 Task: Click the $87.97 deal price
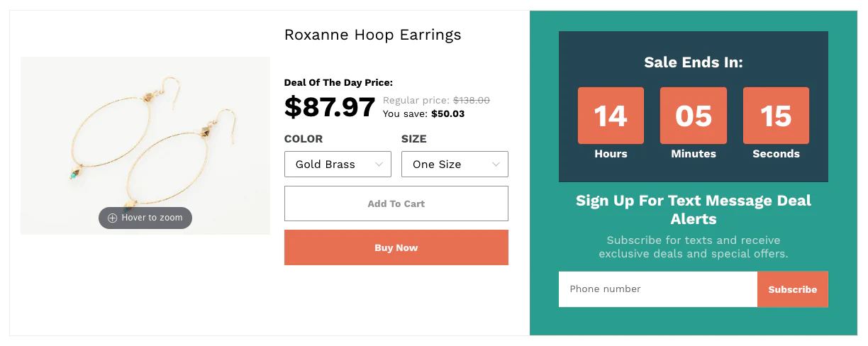pyautogui.click(x=330, y=107)
